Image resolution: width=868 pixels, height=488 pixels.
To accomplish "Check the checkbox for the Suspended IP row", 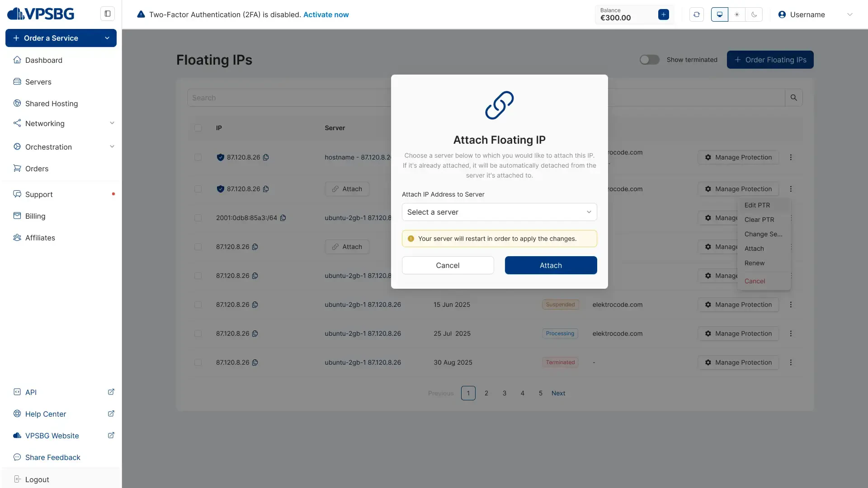I will coord(198,305).
